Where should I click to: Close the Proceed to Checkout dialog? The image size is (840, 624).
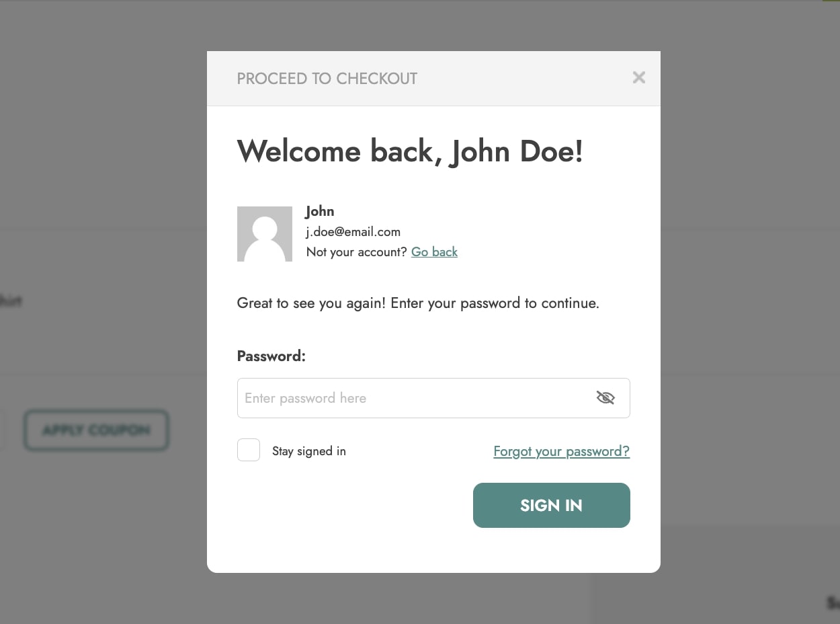pyautogui.click(x=638, y=78)
